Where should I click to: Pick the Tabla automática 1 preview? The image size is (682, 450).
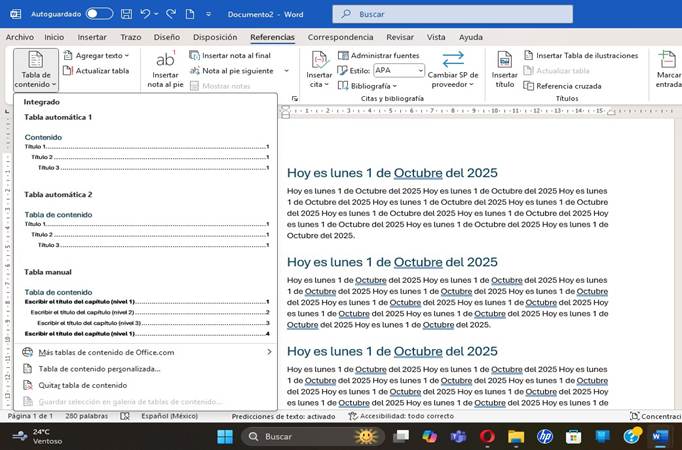click(147, 151)
